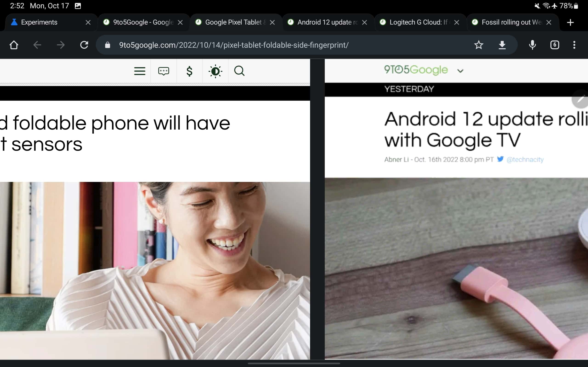Tap the floating pencil edit button
The image size is (588, 367).
[x=581, y=99]
